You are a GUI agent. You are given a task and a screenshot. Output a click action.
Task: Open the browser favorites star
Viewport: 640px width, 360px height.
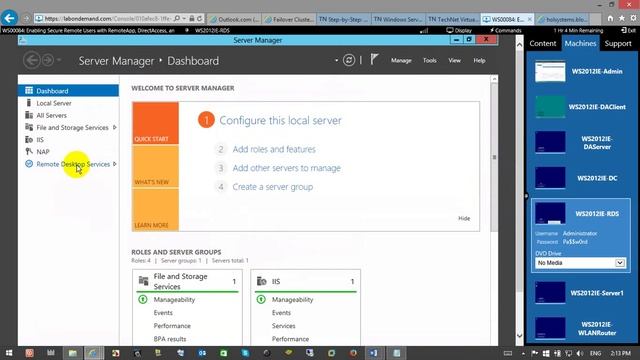pyautogui.click(x=622, y=18)
